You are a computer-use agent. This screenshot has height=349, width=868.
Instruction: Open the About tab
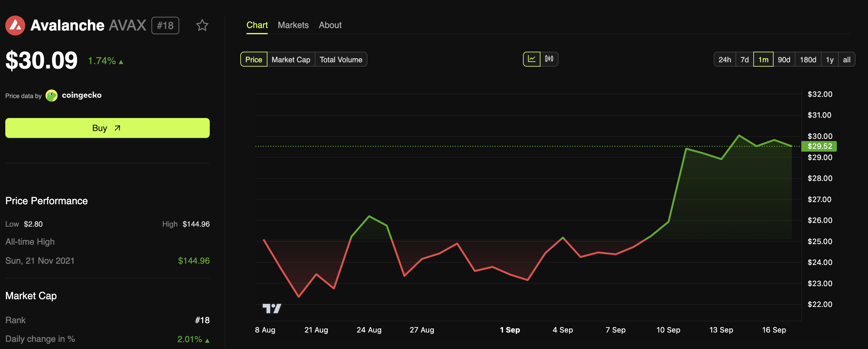coord(330,25)
